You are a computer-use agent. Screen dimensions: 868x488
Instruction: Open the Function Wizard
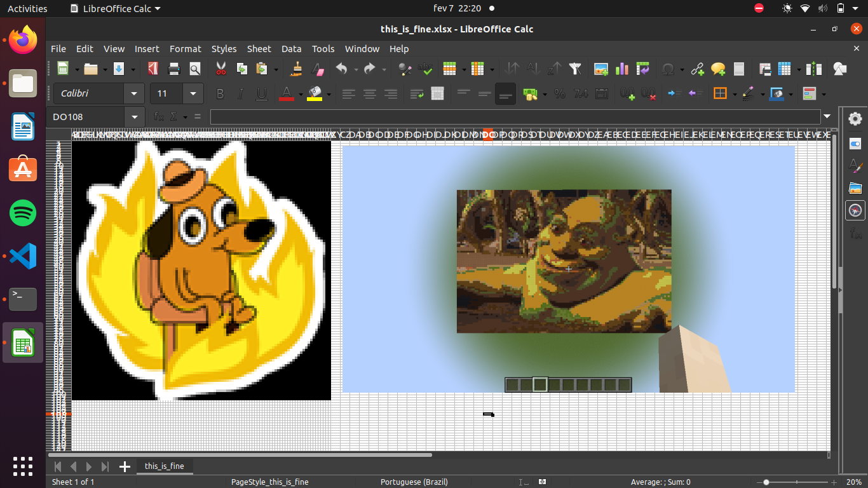pos(159,117)
